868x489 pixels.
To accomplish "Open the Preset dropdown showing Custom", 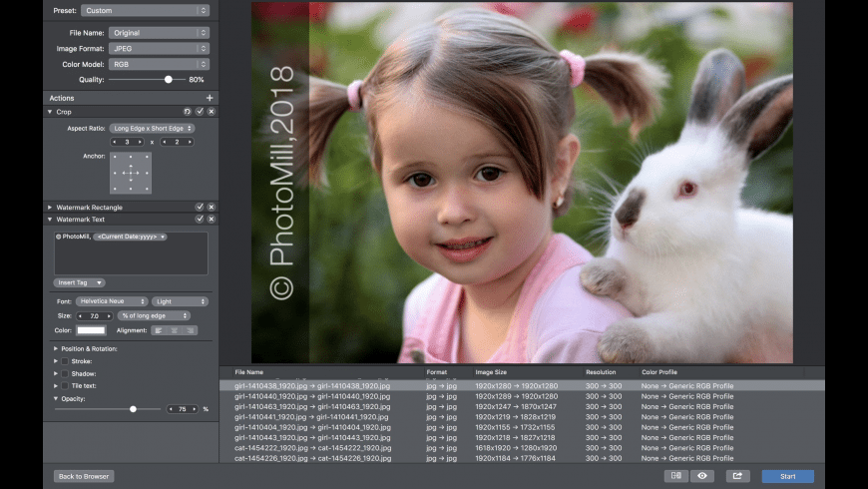I will [x=145, y=11].
